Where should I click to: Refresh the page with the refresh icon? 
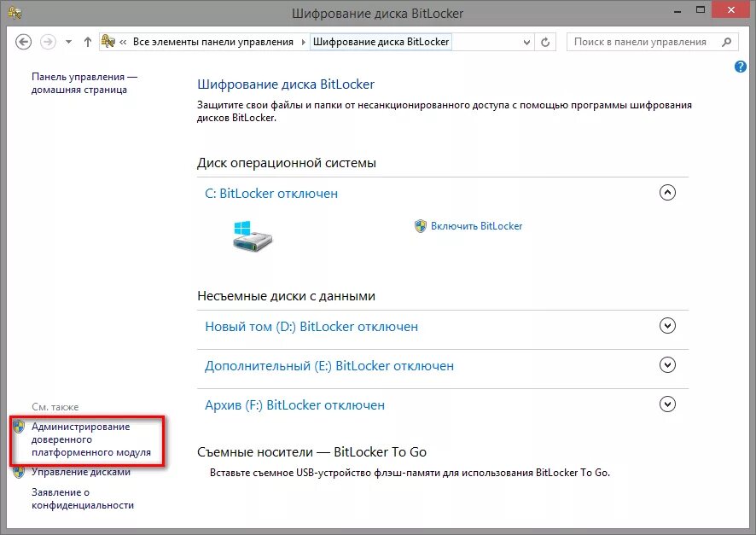point(545,43)
